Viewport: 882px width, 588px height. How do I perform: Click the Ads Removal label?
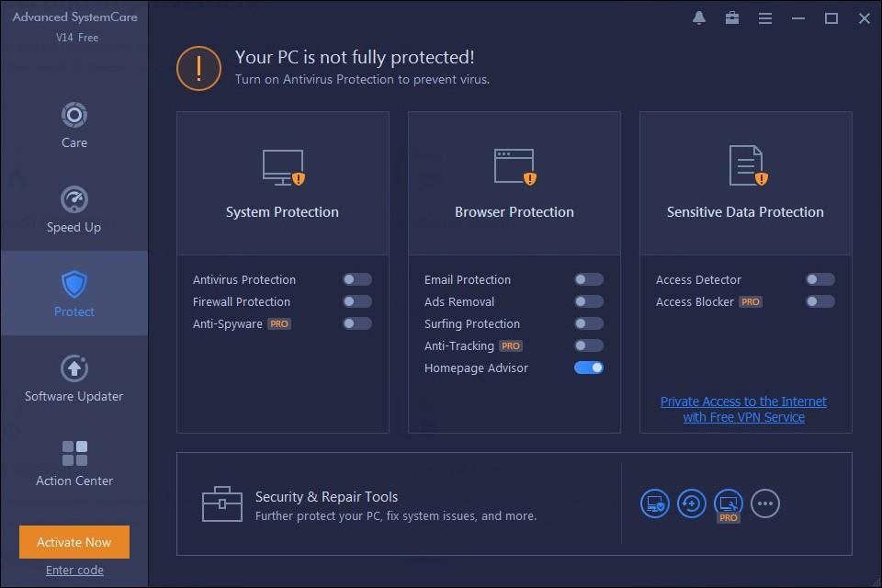tap(459, 301)
